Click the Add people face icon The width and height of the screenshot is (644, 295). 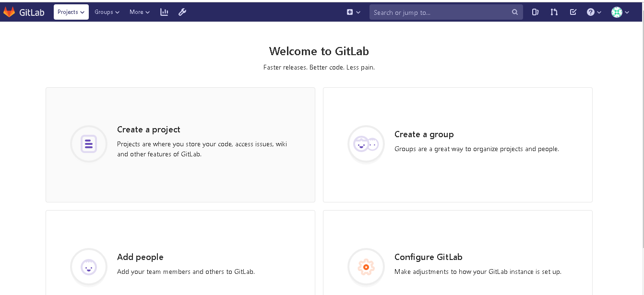pos(89,267)
